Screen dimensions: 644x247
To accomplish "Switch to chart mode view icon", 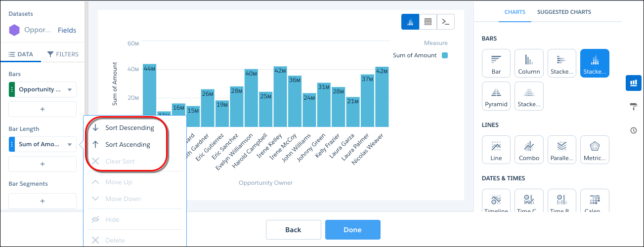I will [410, 22].
